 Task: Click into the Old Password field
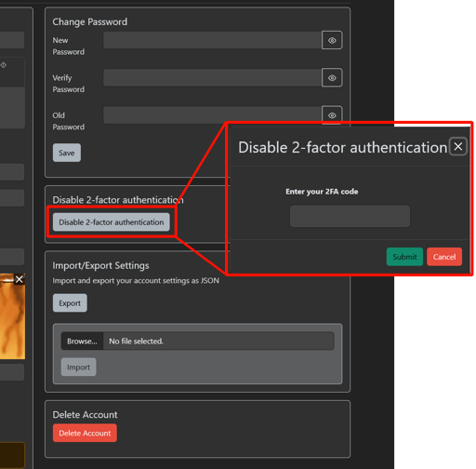click(212, 115)
